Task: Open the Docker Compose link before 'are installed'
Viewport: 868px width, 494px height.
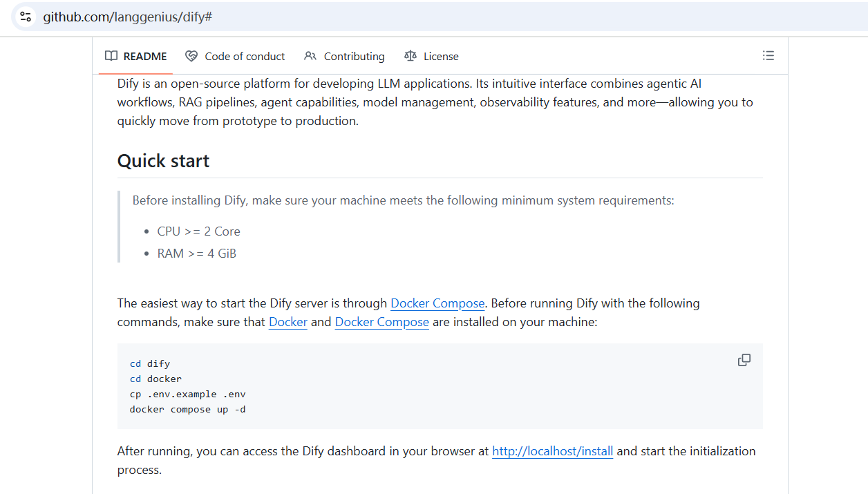Action: pyautogui.click(x=382, y=322)
